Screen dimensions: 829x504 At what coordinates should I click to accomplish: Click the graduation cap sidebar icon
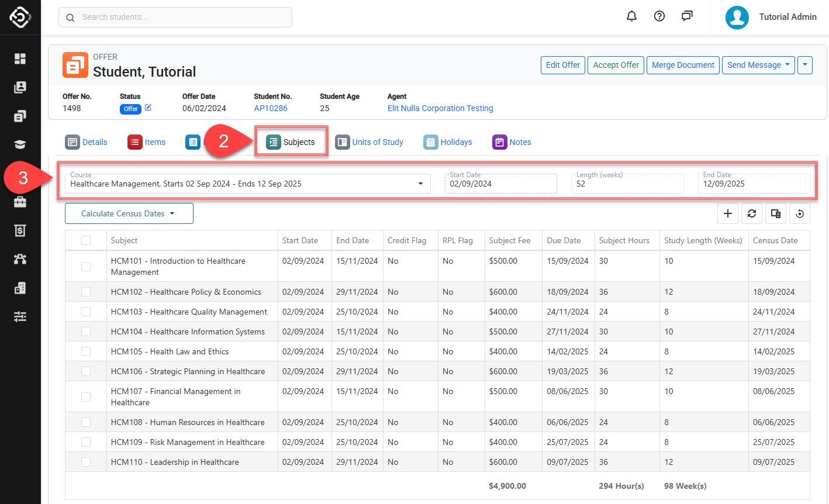20,144
